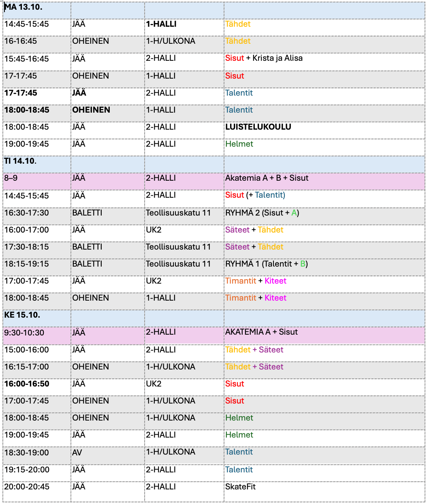Click the Akatemia A + B + Sisut cell
Image resolution: width=427 pixels, height=504 pixels.
point(267,178)
